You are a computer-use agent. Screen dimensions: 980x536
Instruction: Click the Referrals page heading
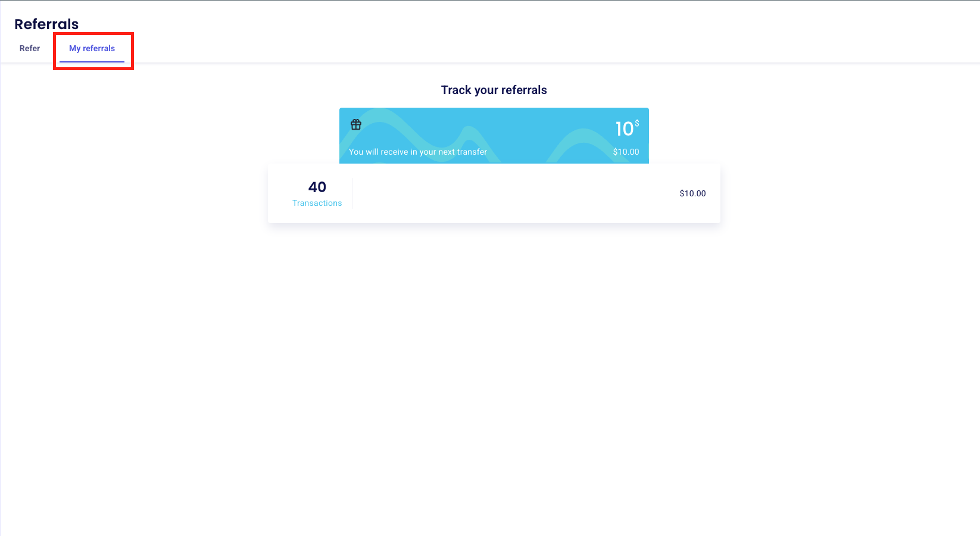[x=46, y=24]
